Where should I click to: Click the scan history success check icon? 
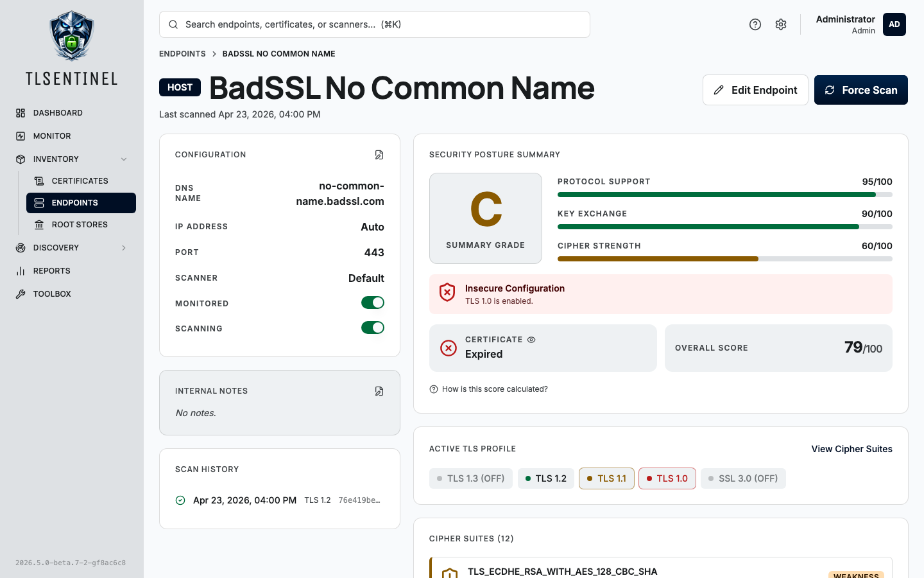pos(180,500)
